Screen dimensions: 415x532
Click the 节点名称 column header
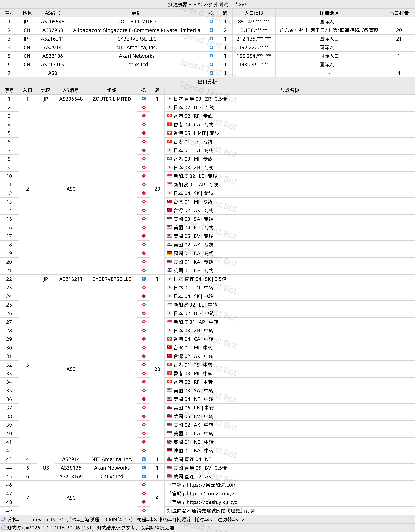tap(290, 90)
